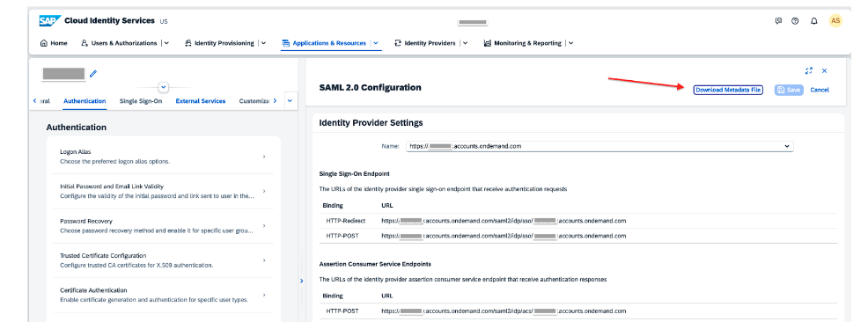The width and height of the screenshot is (868, 329).
Task: Click chevron on Initial Password row
Action: click(x=264, y=191)
